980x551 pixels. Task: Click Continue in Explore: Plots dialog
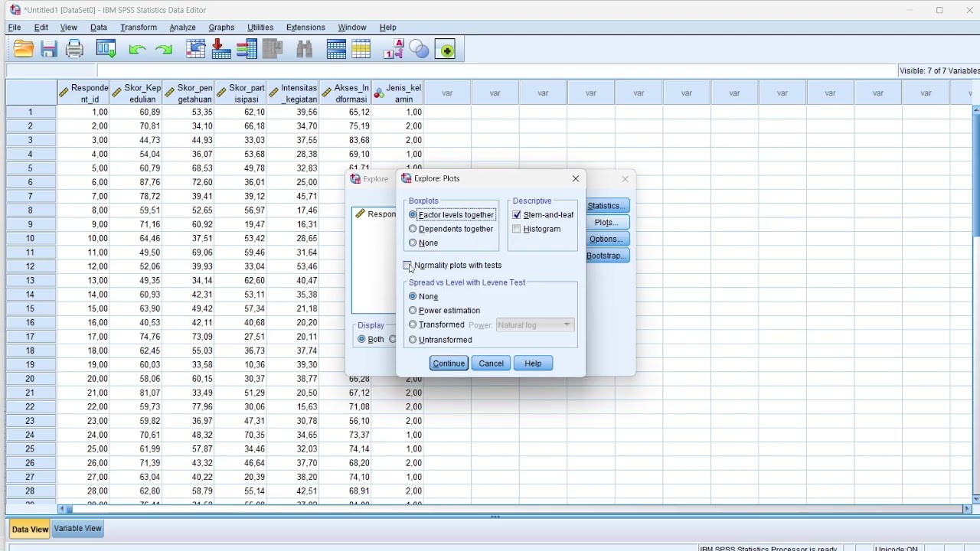[x=449, y=364]
